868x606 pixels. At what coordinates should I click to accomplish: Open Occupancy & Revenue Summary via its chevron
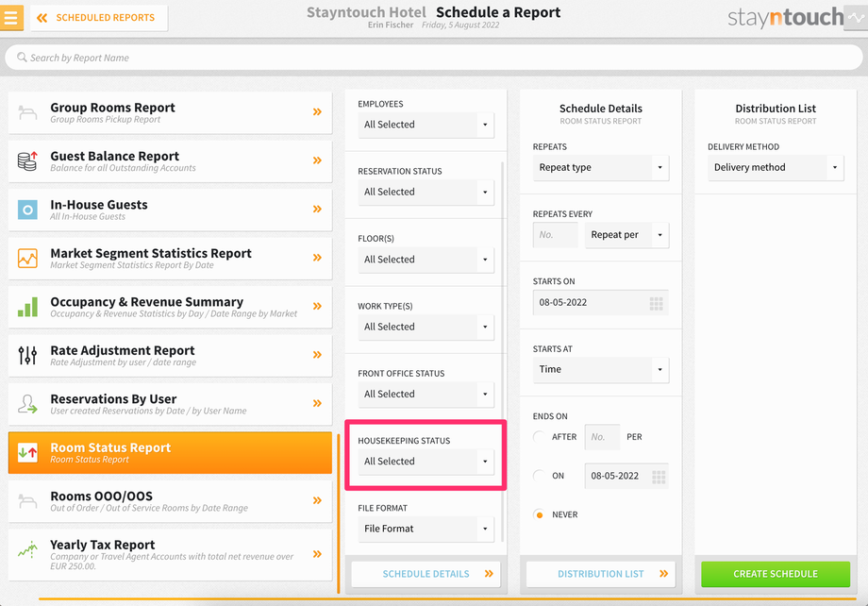click(x=317, y=307)
